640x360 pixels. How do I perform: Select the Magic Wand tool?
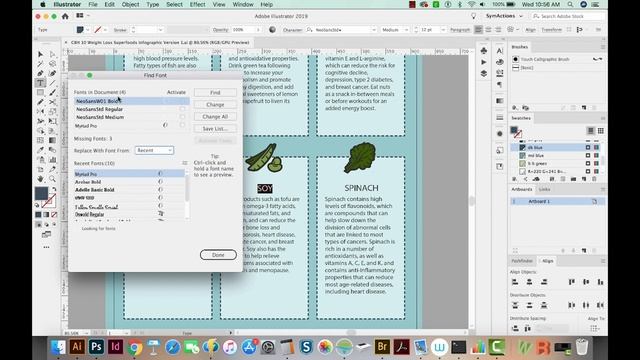coord(40,64)
